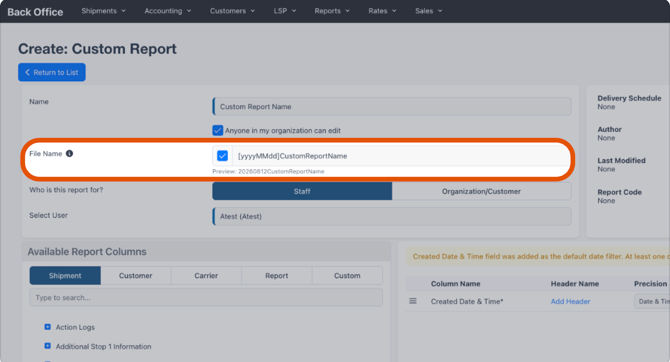670x362 pixels.
Task: Click into the Custom Report Name field
Action: pyautogui.click(x=392, y=106)
